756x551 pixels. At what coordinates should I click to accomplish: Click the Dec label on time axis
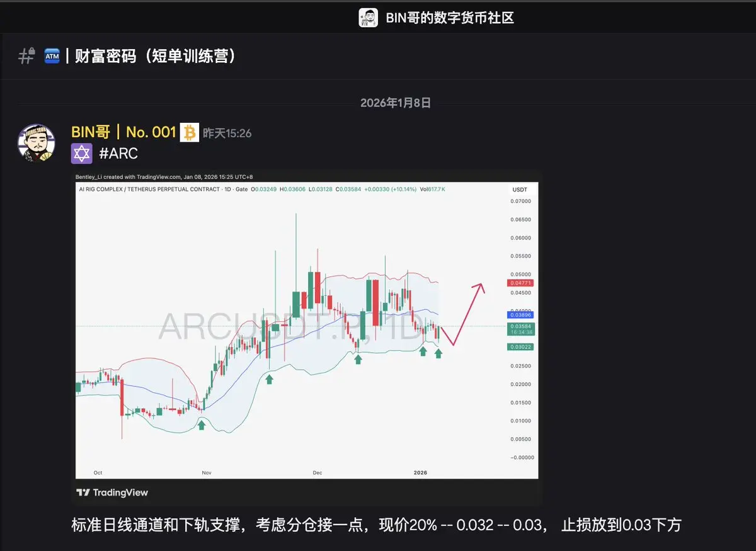pos(317,472)
